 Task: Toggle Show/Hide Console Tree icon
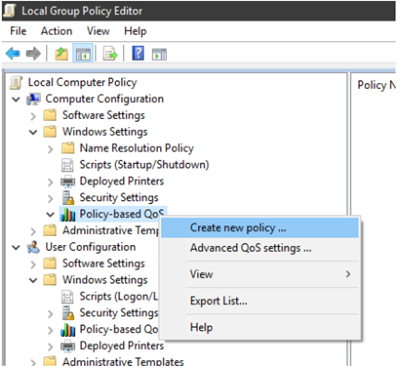(83, 53)
